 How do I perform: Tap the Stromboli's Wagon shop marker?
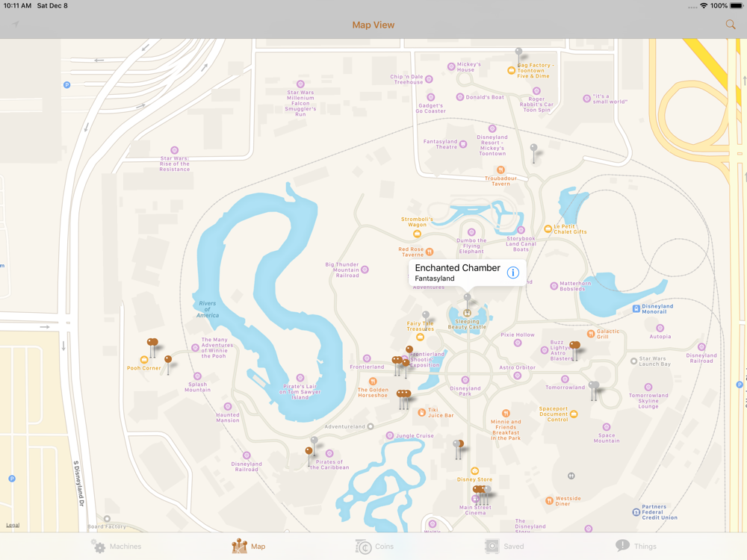coord(417,234)
